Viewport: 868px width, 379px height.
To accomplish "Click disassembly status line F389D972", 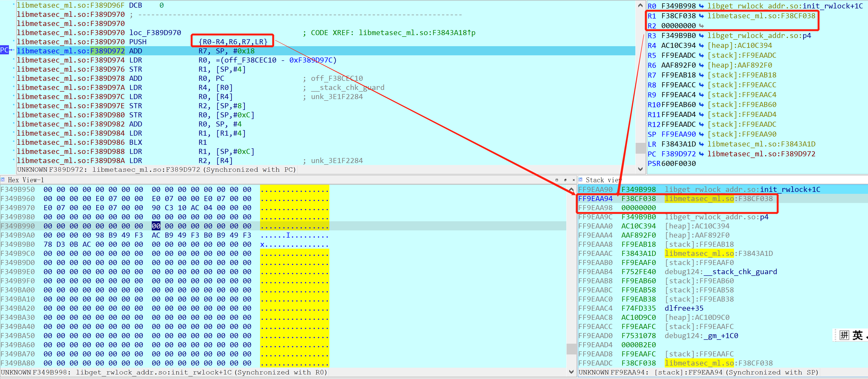I will 157,170.
